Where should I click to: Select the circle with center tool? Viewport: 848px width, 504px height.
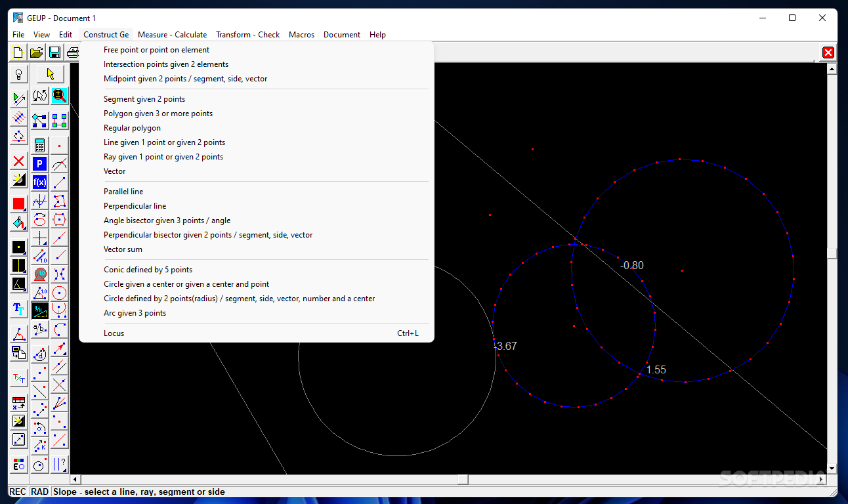(x=60, y=293)
